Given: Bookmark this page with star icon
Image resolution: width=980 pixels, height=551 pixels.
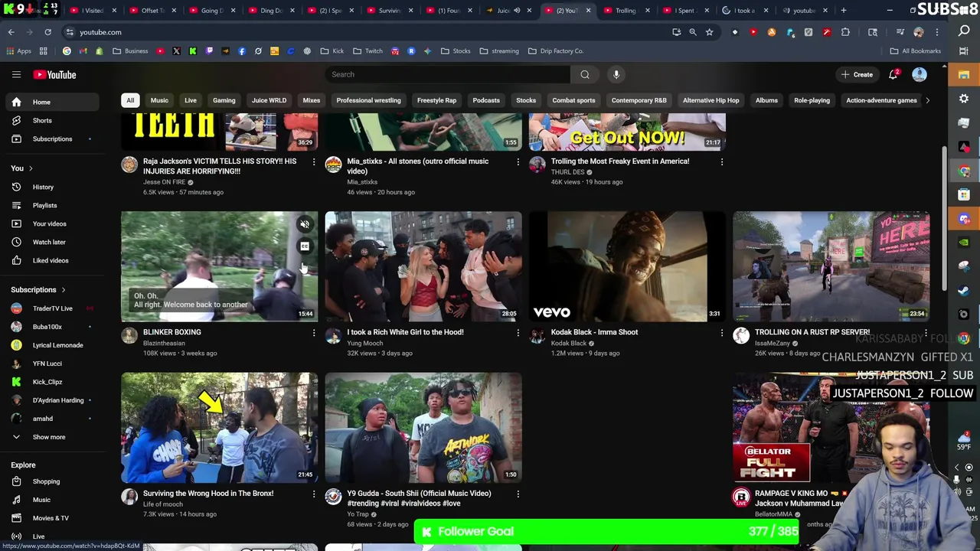Looking at the screenshot, I should [x=709, y=32].
